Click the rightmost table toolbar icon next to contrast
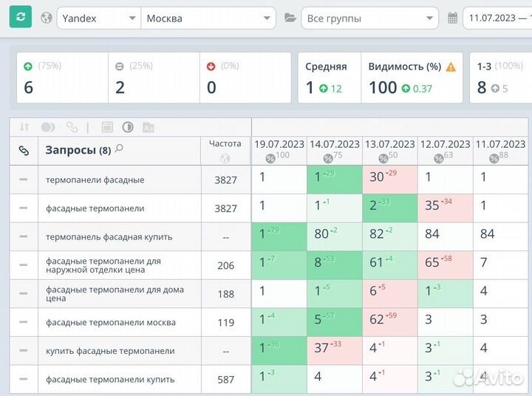The height and width of the screenshot is (396, 532). [x=149, y=127]
